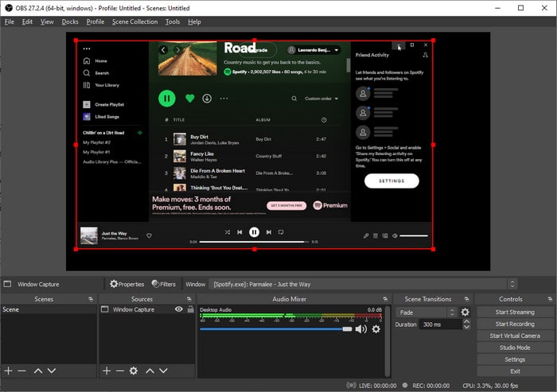The width and height of the screenshot is (557, 392).
Task: Click Start Streaming
Action: click(x=515, y=312)
